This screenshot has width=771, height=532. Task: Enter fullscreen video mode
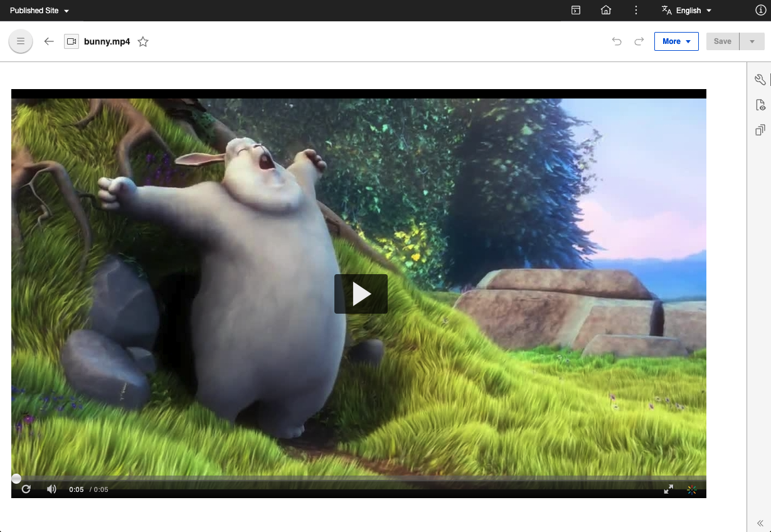click(x=669, y=489)
